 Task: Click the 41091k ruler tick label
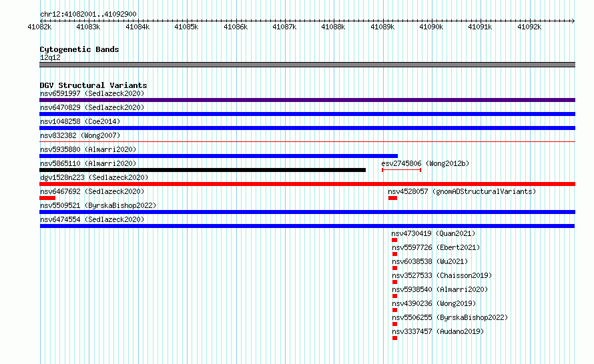click(x=480, y=27)
